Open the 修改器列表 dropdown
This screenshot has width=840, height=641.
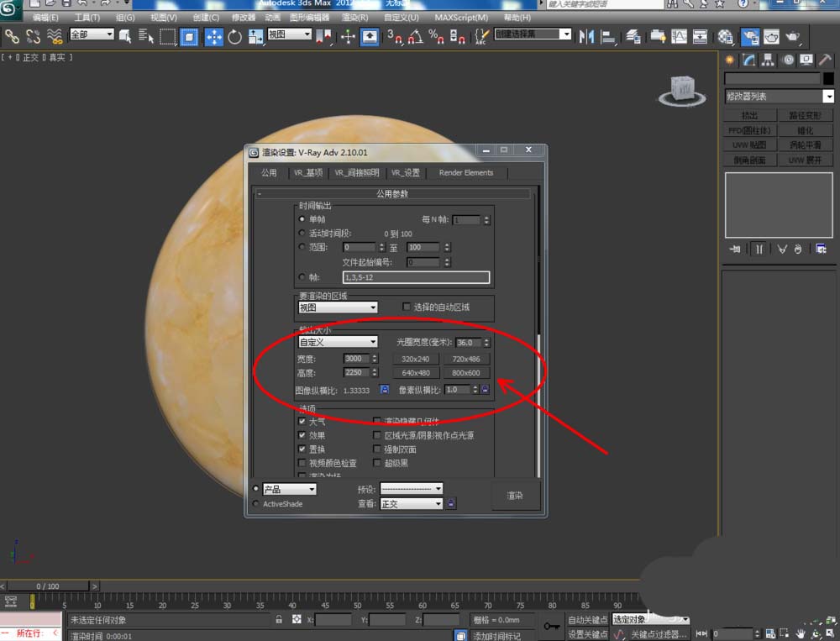coord(778,97)
